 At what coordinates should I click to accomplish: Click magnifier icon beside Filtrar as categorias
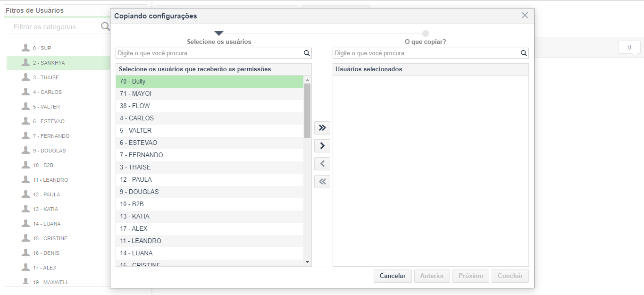105,26
